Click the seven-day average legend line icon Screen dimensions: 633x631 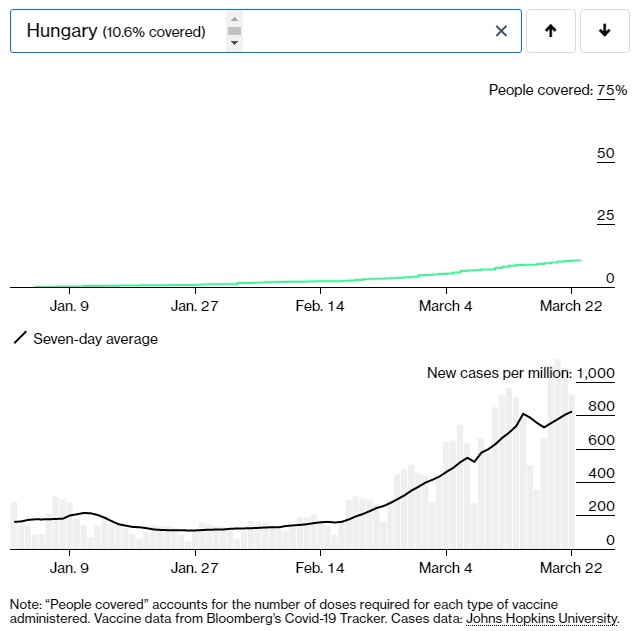(x=19, y=339)
